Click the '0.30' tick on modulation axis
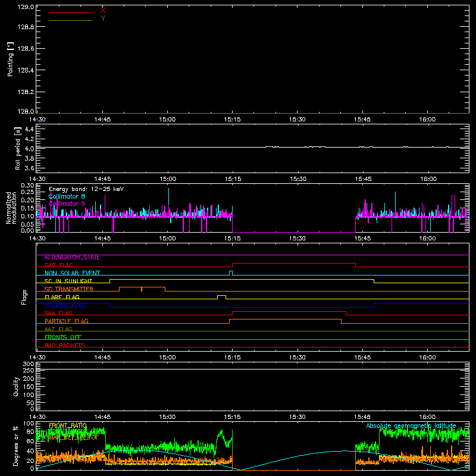This screenshot has height=476, width=476. [27, 185]
